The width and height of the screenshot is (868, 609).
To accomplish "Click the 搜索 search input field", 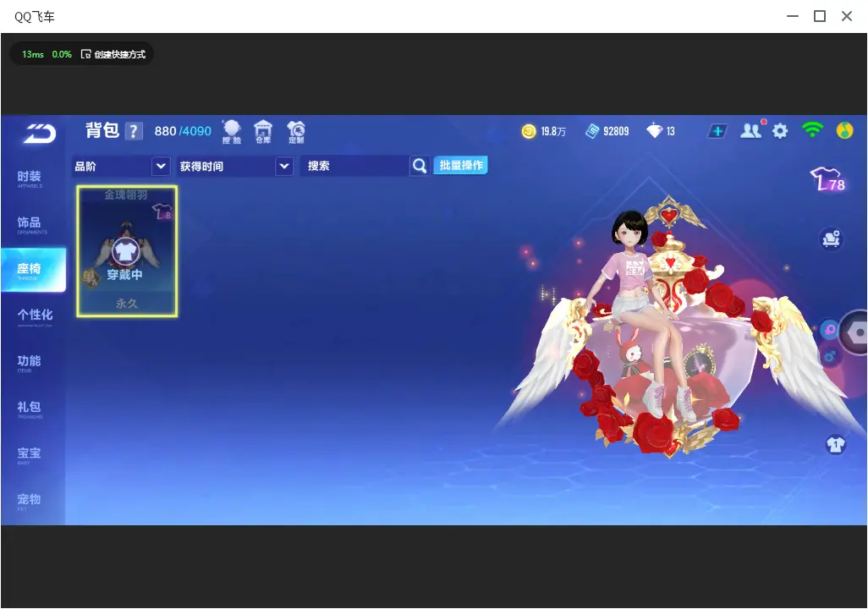I will pos(354,166).
